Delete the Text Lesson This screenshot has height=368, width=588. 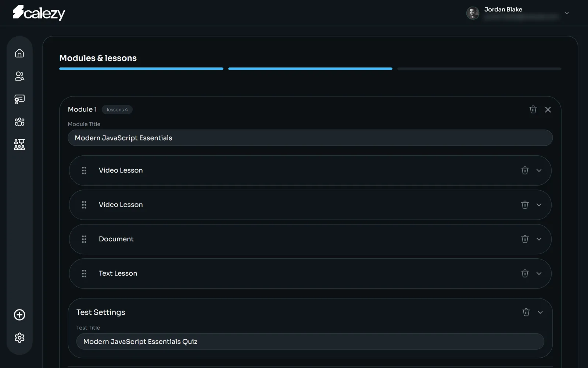525,273
